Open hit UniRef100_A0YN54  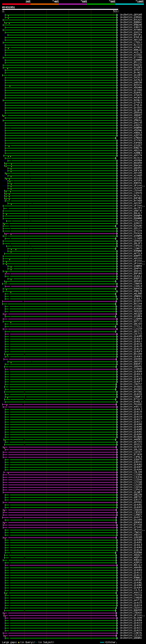coord(131,30)
